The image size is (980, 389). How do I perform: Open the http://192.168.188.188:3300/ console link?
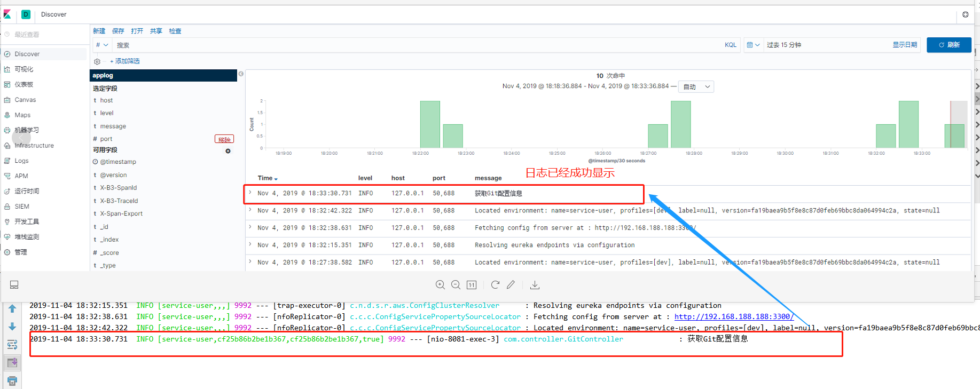[x=734, y=316]
